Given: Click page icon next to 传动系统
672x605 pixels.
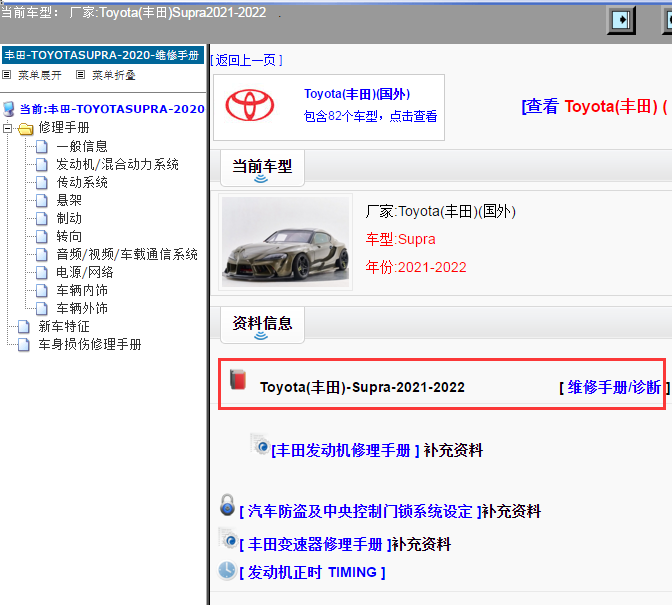Looking at the screenshot, I should [42, 183].
